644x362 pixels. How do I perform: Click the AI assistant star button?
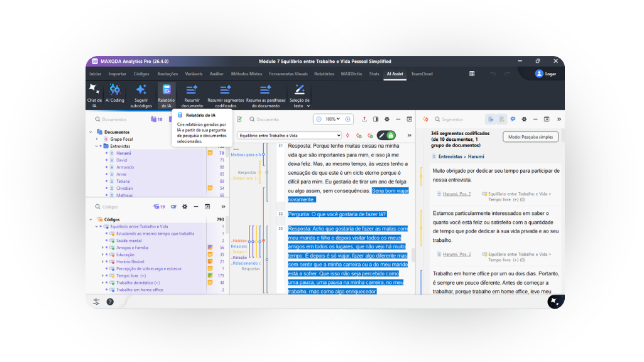(555, 302)
